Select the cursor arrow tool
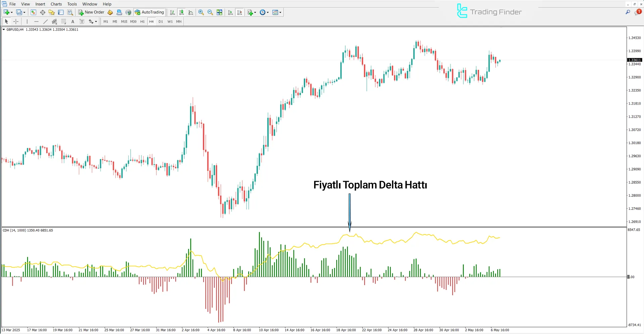Screen dimensions: 644x334 6,21
